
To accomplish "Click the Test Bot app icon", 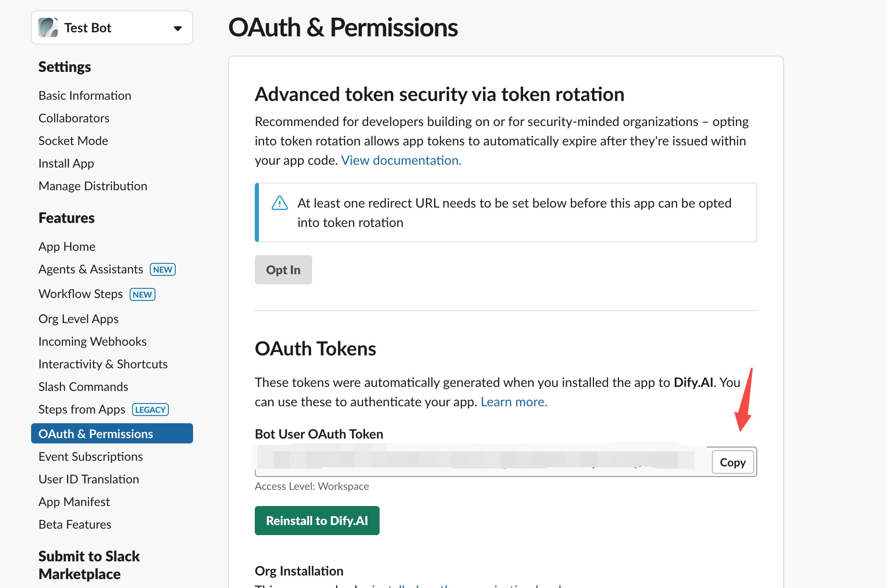I will pos(48,27).
